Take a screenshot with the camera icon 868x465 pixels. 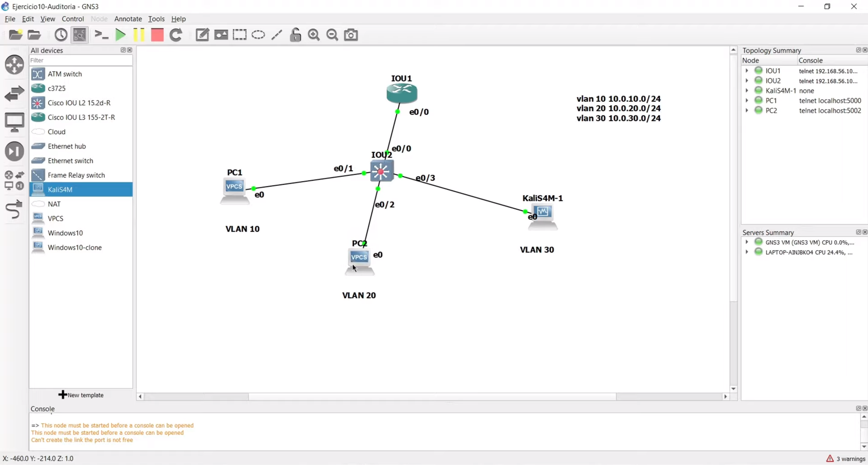(351, 35)
